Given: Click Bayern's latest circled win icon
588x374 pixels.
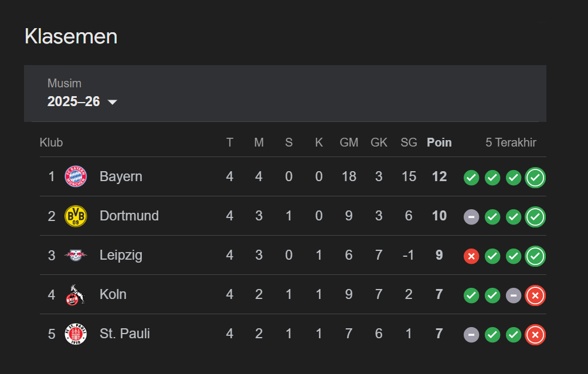Looking at the screenshot, I should pyautogui.click(x=535, y=178).
